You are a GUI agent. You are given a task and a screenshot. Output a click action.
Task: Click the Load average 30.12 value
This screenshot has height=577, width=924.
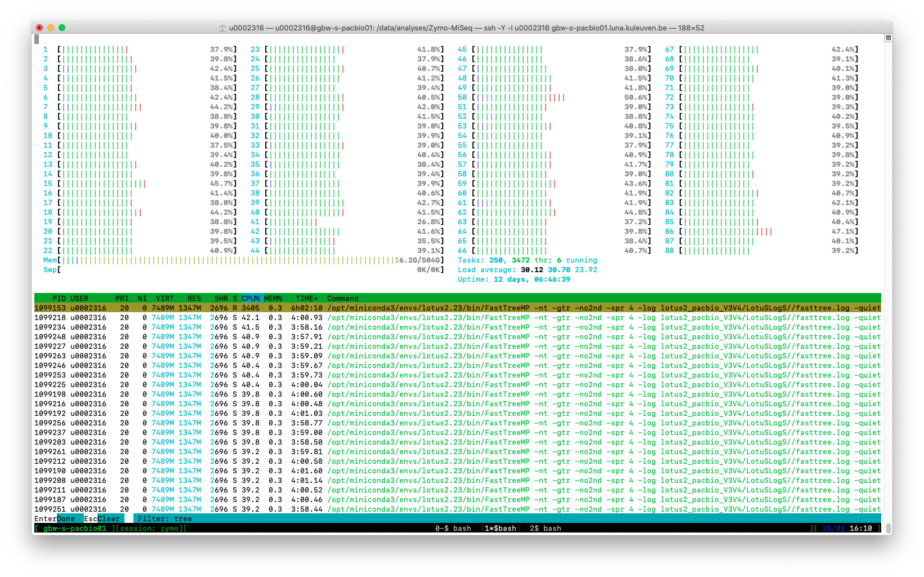tap(532, 270)
